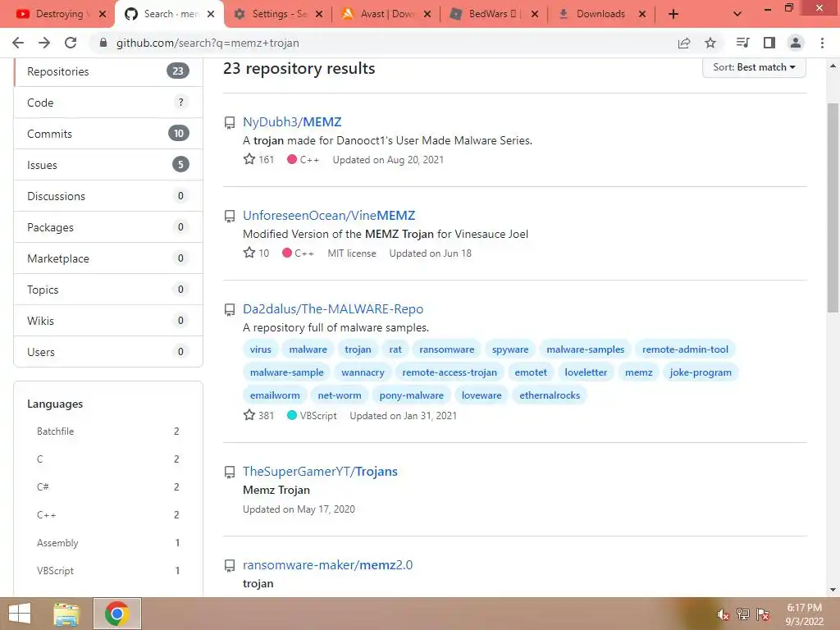Image resolution: width=840 pixels, height=630 pixels.
Task: Open the Windows Start menu
Action: 20,614
